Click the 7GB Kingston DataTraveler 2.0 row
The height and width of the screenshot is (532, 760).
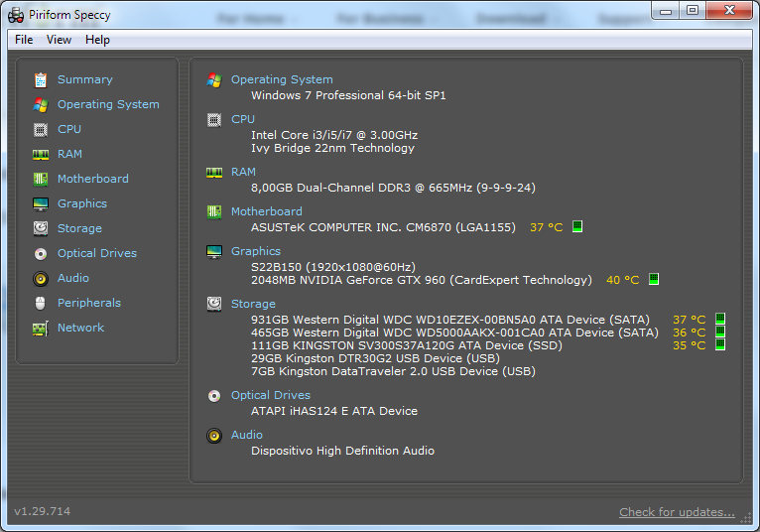pyautogui.click(x=393, y=371)
